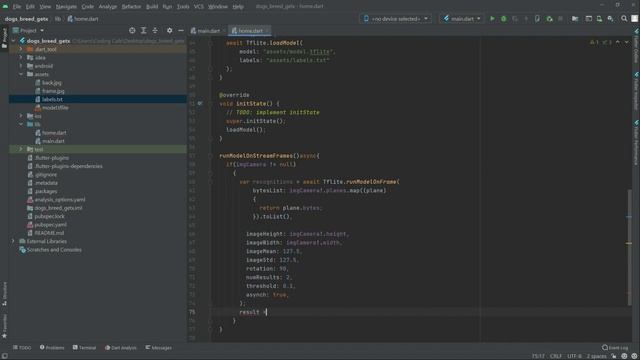Click the phone attach debugger icon
The image size is (640, 360).
537,19
